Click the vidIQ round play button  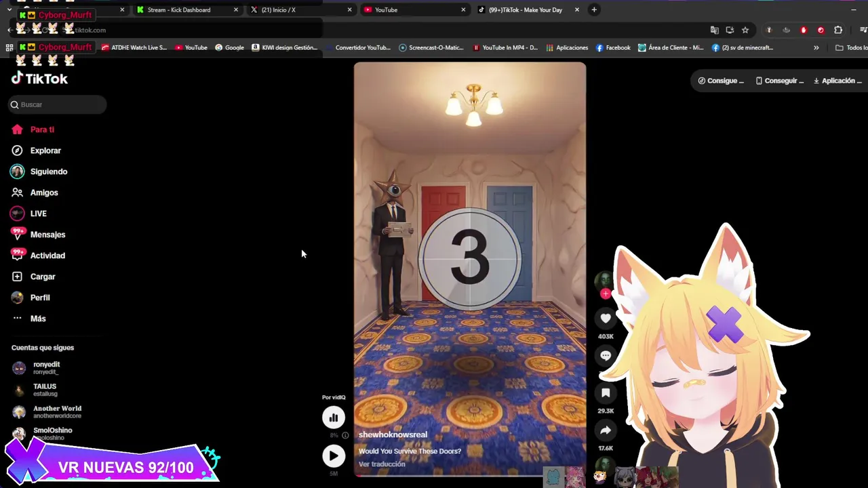coord(334,456)
